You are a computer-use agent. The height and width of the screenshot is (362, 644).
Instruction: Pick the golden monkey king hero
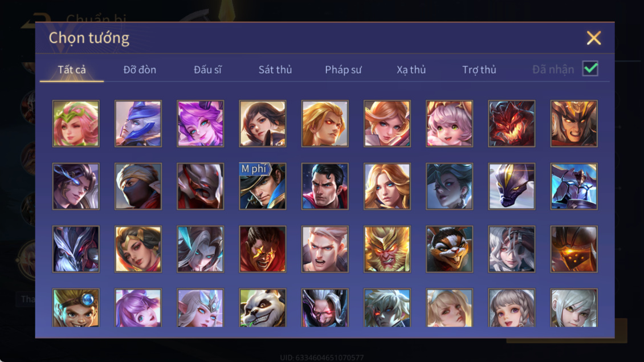(x=387, y=249)
